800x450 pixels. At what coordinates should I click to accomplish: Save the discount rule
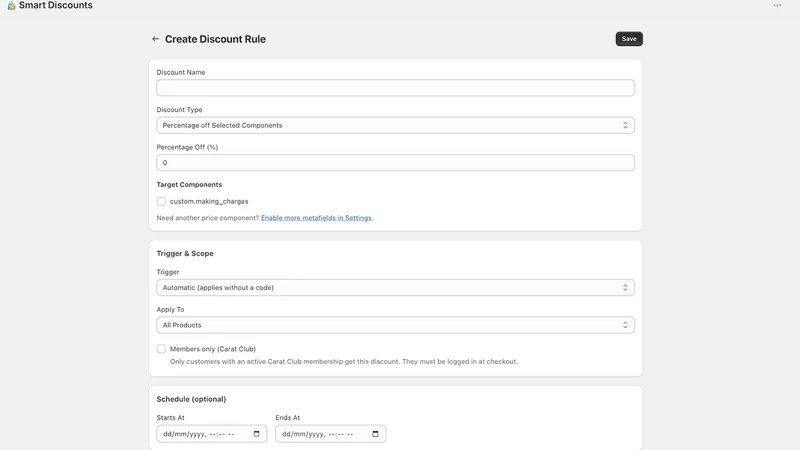pyautogui.click(x=629, y=39)
